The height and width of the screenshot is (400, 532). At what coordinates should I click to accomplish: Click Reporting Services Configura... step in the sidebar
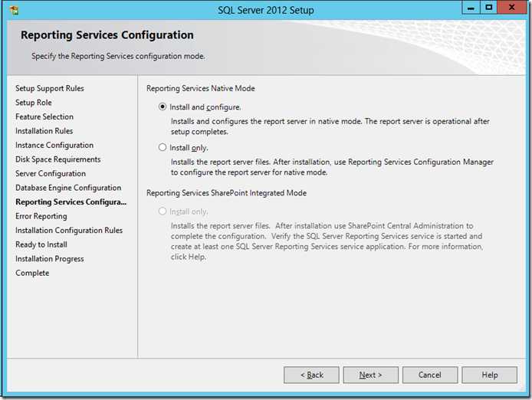click(x=71, y=202)
